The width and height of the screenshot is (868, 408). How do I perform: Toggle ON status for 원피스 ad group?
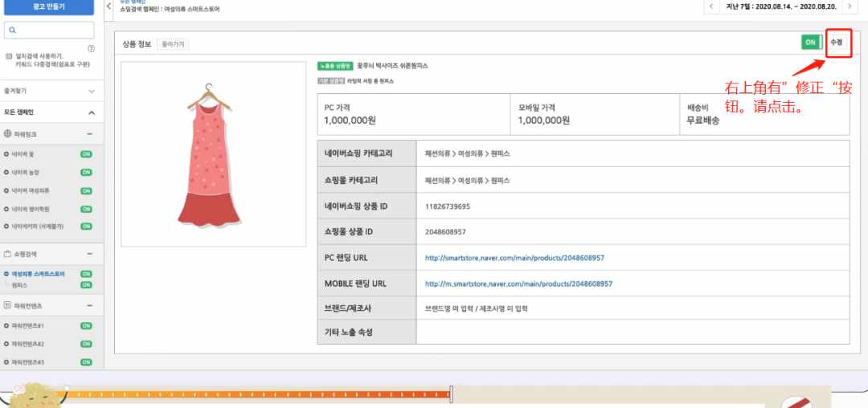(86, 284)
